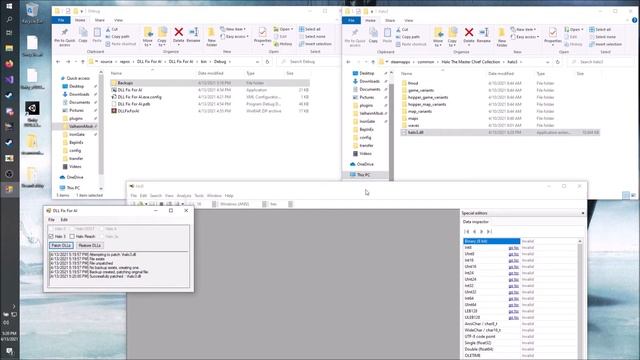640x360 pixels.
Task: Click 'go to:' link next to Int64
Action: [513, 298]
